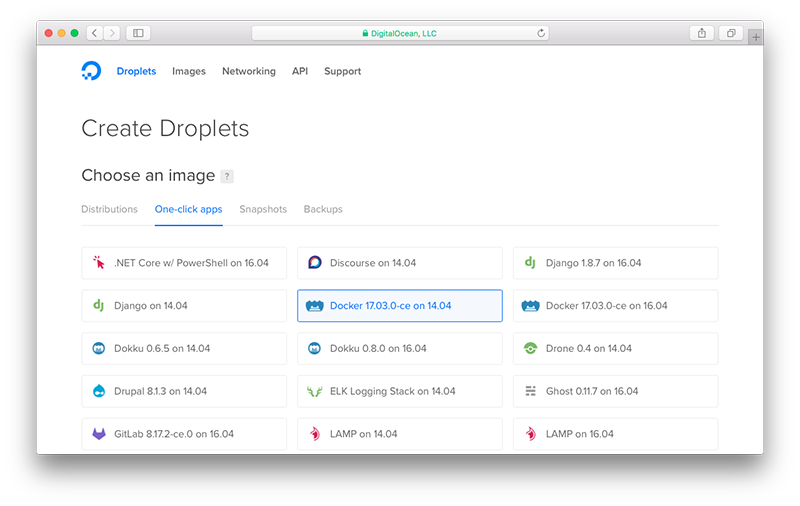Click the Django on 14.04 dj icon

[98, 306]
